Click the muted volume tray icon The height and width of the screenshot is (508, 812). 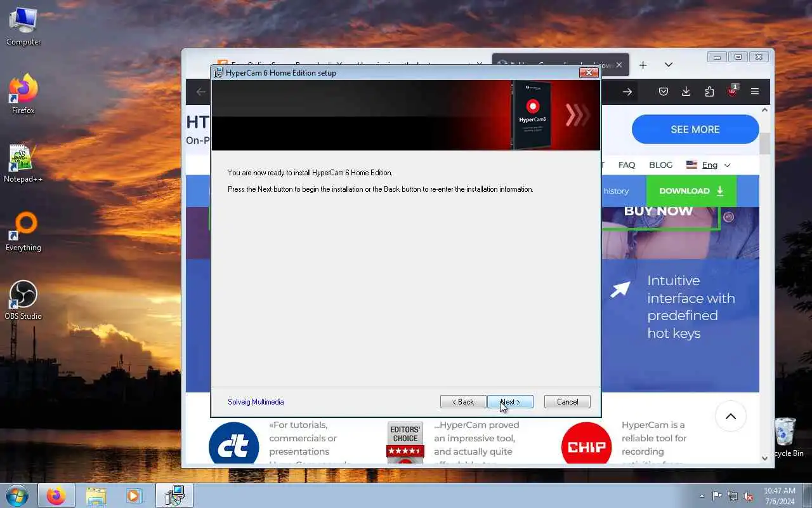749,496
